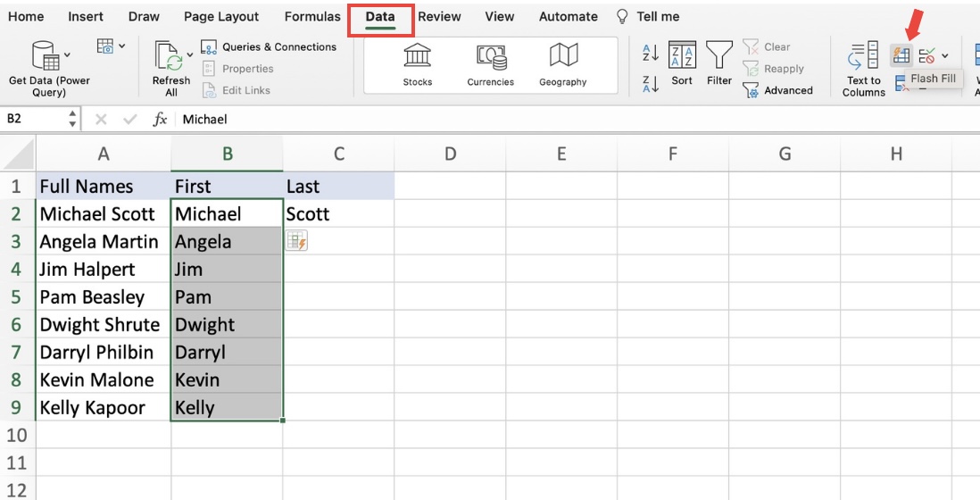Click the cell "Michael Scott"
Screen dimensions: 980x500
[x=104, y=213]
